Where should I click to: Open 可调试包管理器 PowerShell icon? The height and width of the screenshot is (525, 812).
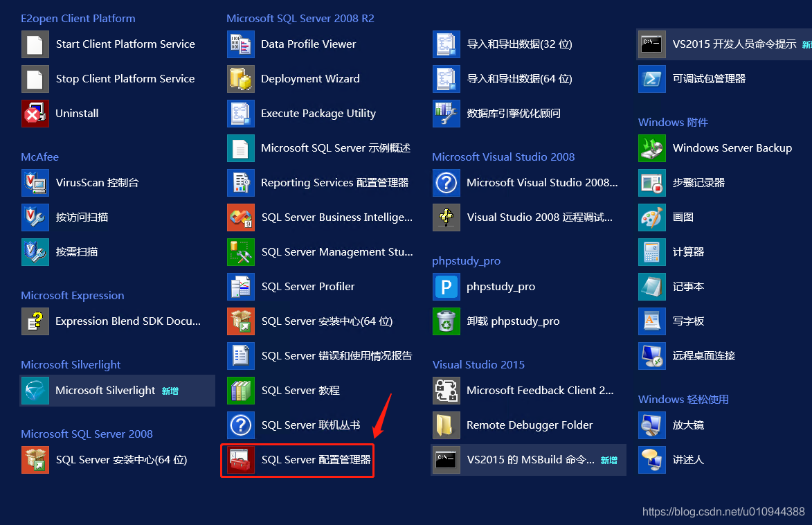pyautogui.click(x=652, y=79)
